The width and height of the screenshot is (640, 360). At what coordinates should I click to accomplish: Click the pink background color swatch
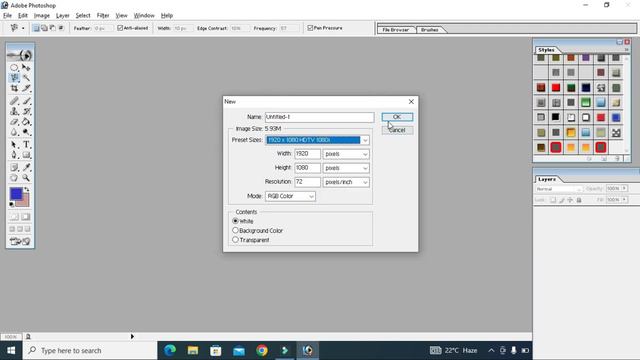(24, 202)
